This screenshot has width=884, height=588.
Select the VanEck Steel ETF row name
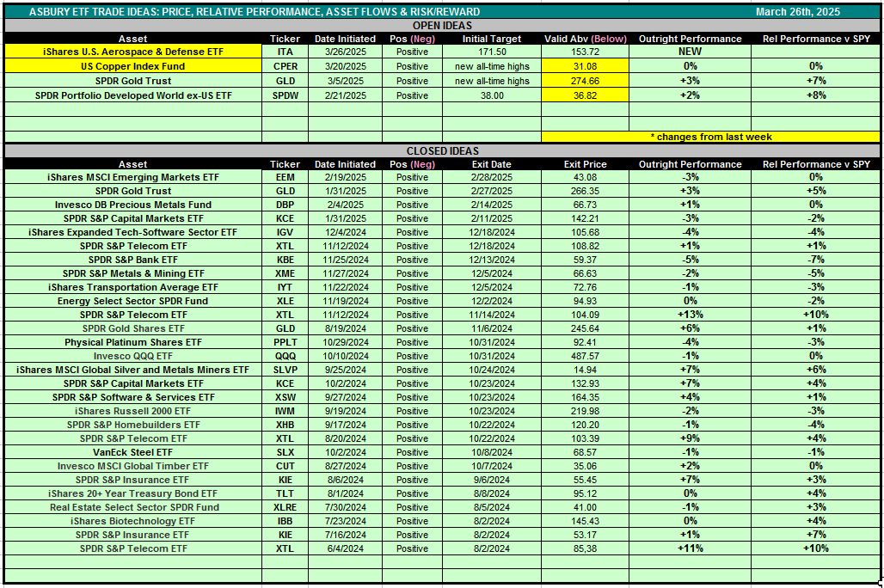pyautogui.click(x=132, y=452)
